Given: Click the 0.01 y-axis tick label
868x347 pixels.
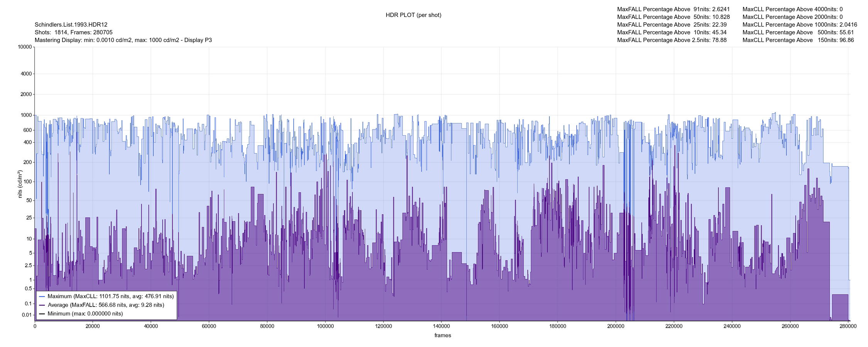Looking at the screenshot, I should 27,315.
